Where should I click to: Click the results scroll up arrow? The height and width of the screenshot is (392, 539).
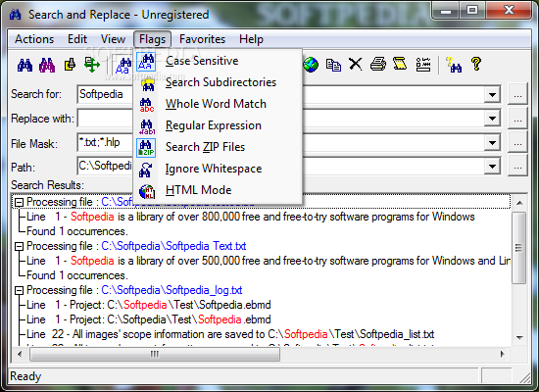(x=519, y=203)
